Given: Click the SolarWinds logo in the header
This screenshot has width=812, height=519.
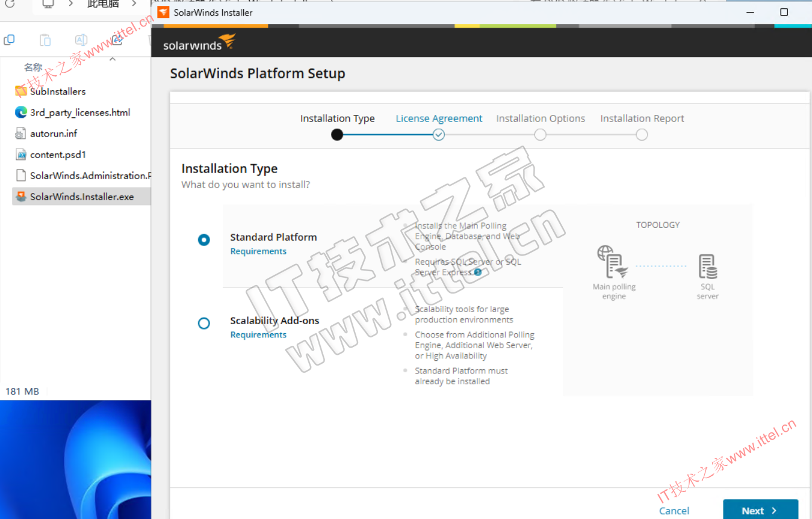Looking at the screenshot, I should click(199, 44).
